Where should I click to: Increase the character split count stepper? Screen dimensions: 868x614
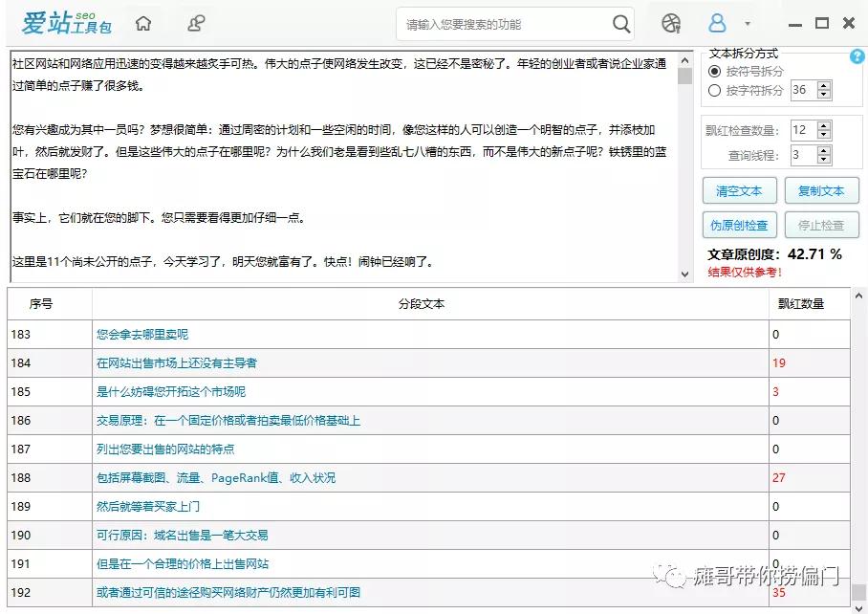pyautogui.click(x=824, y=86)
